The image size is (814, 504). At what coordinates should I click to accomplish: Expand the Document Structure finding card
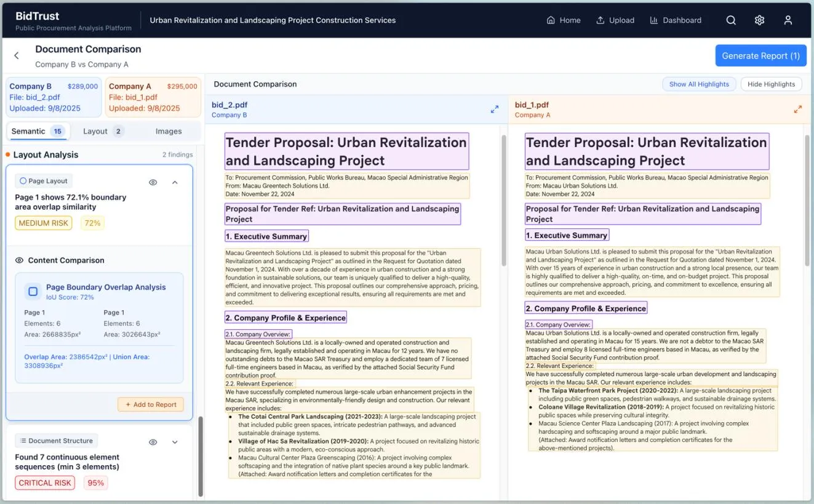click(175, 442)
